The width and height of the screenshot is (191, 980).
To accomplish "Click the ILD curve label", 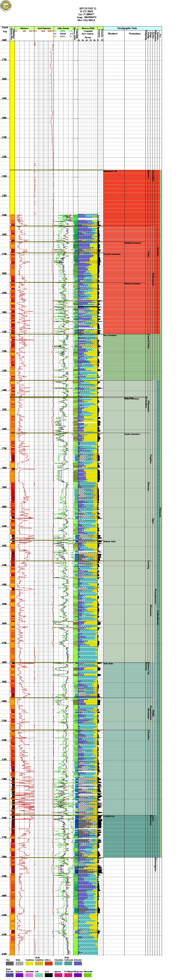I will pos(43,31).
